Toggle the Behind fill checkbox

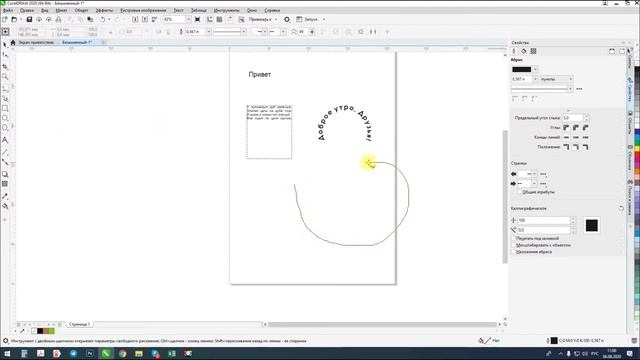(x=514, y=238)
